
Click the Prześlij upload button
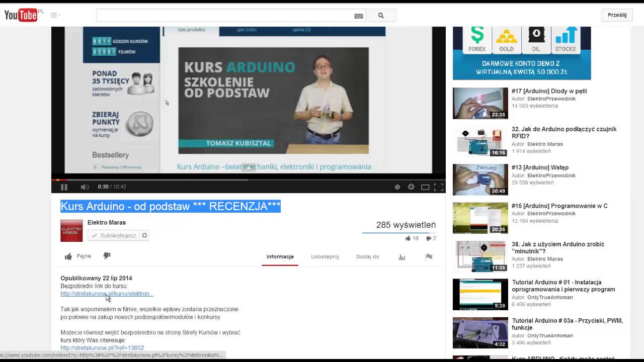(x=617, y=15)
